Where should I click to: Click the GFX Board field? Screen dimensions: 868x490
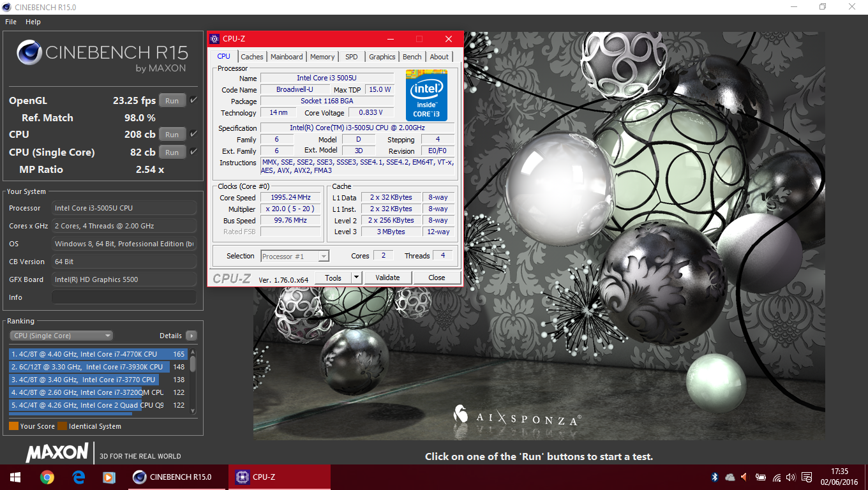tap(124, 279)
